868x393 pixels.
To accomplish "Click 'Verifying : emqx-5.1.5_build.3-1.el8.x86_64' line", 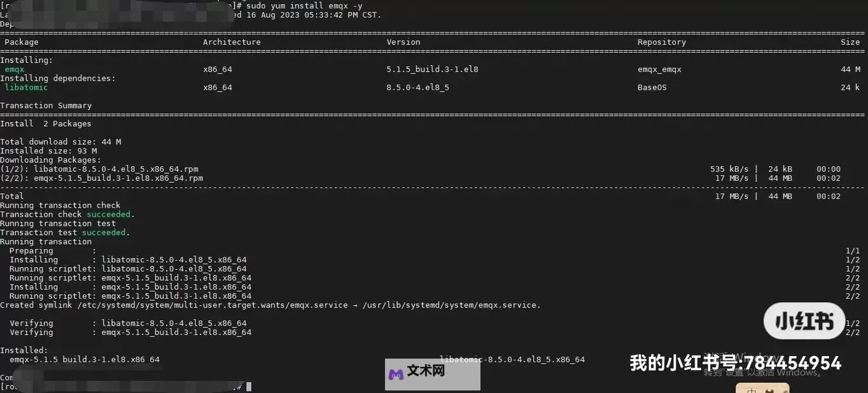I will click(130, 332).
